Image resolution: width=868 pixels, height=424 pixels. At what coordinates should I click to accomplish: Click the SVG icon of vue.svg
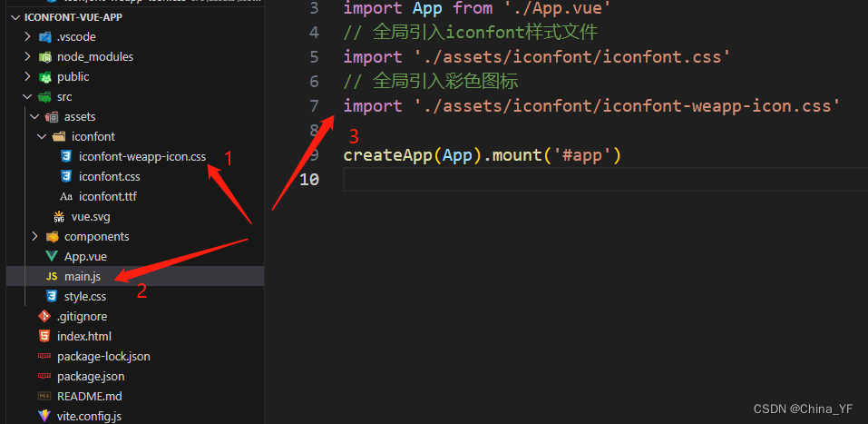(x=59, y=217)
